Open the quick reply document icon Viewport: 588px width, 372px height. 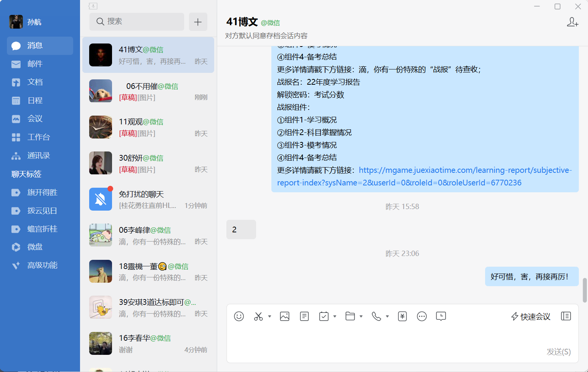[304, 316]
